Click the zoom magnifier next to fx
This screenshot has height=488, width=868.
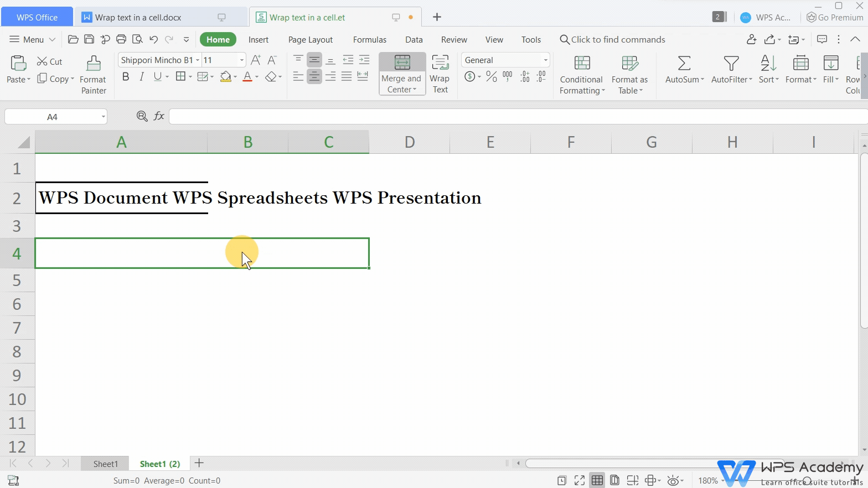click(x=142, y=116)
